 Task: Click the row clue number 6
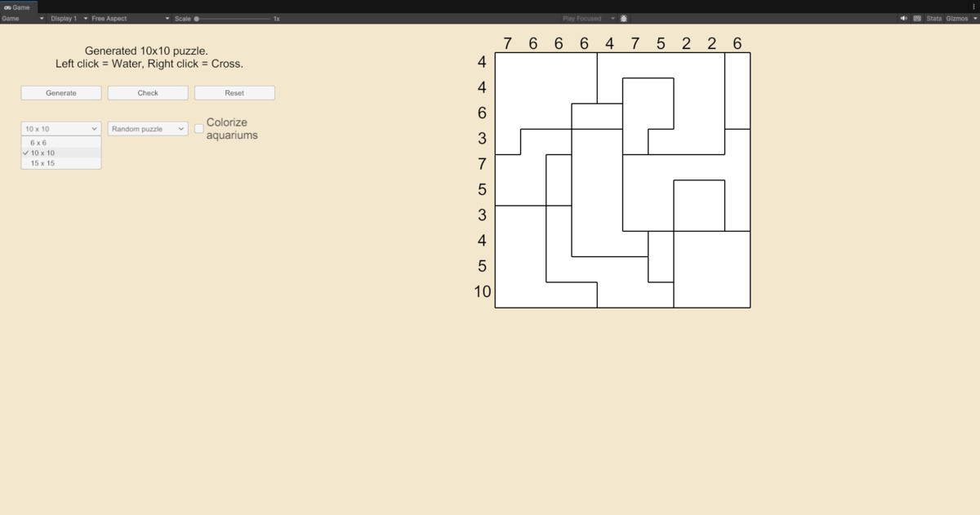(x=483, y=113)
